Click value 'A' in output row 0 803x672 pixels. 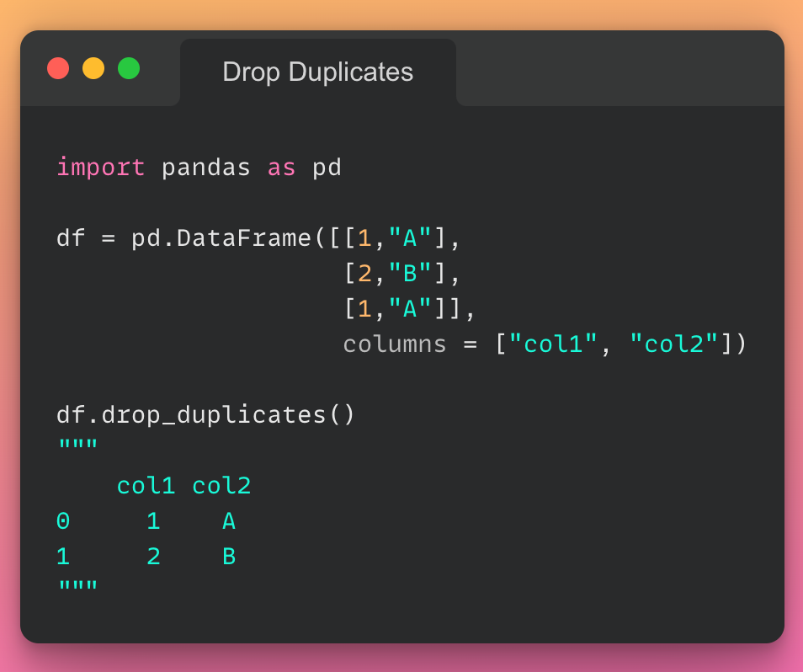pos(229,521)
